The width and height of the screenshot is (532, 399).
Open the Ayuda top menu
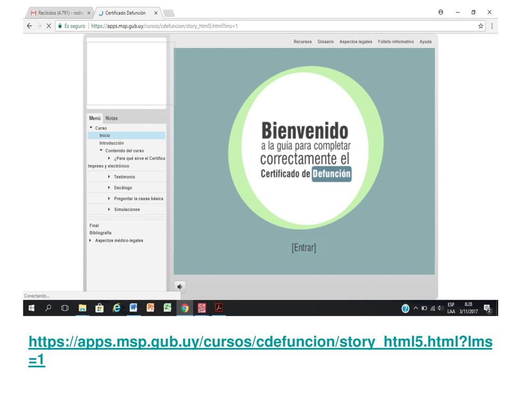point(425,42)
